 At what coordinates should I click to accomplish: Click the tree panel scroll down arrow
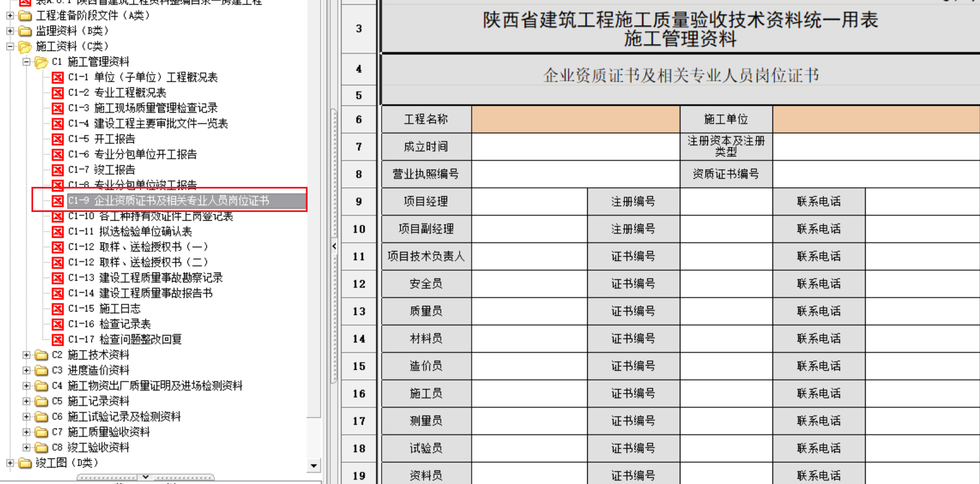(x=313, y=466)
